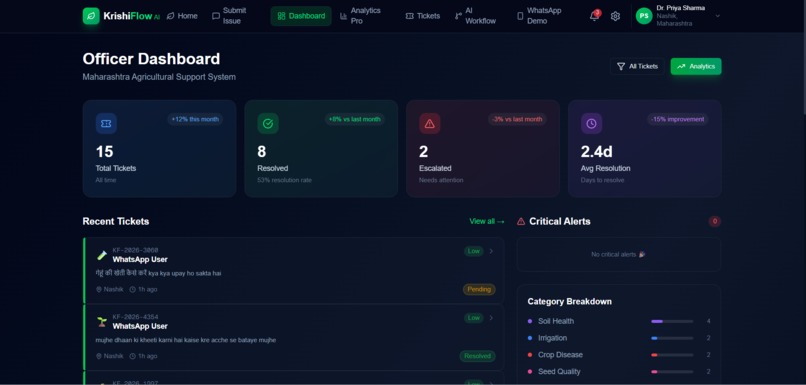Click the All Tickets filter button
806x385 pixels.
637,66
